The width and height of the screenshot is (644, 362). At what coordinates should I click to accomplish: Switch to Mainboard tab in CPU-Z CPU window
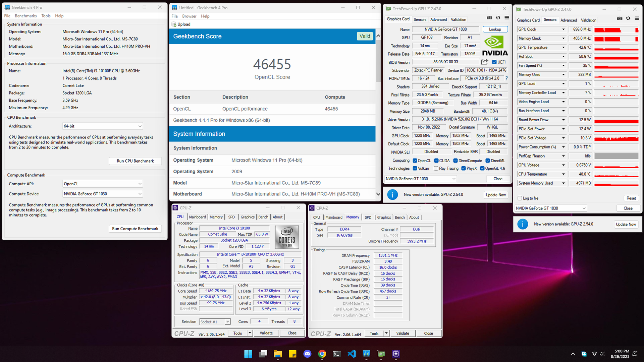pos(197,217)
